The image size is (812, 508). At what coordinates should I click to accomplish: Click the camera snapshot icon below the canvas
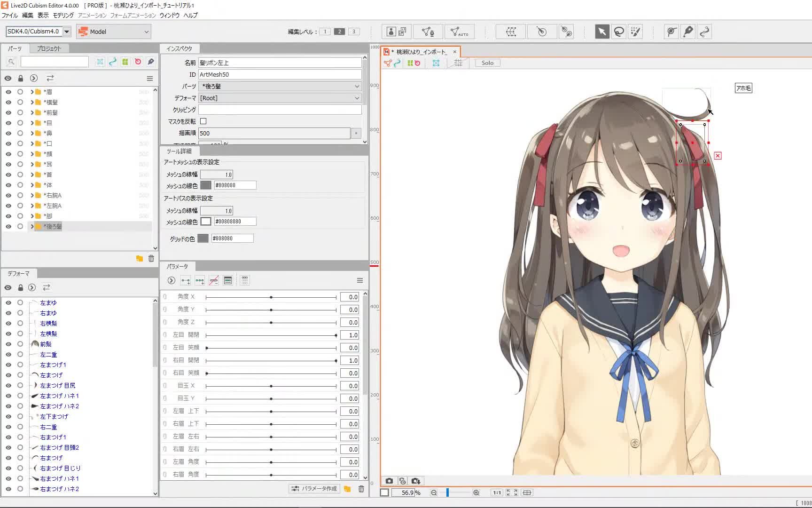[390, 481]
